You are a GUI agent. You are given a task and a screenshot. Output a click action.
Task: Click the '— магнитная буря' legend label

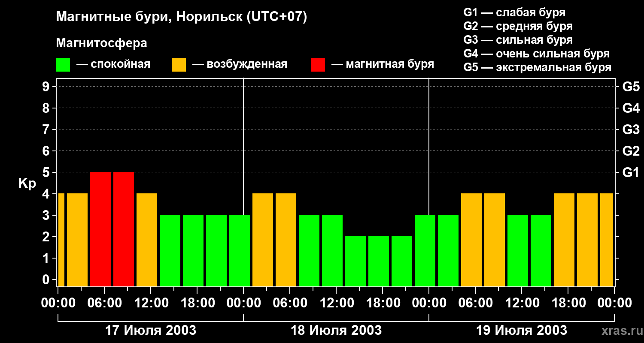(383, 64)
